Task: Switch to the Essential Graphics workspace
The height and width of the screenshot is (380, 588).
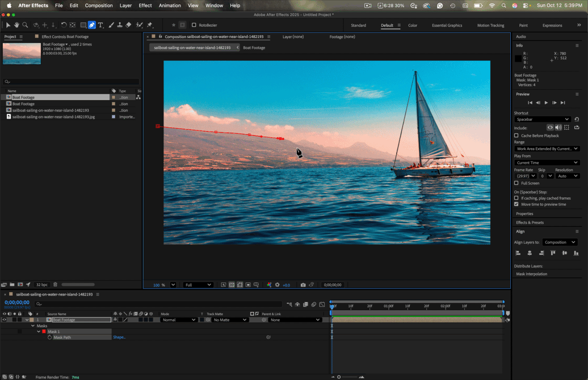Action: click(447, 26)
